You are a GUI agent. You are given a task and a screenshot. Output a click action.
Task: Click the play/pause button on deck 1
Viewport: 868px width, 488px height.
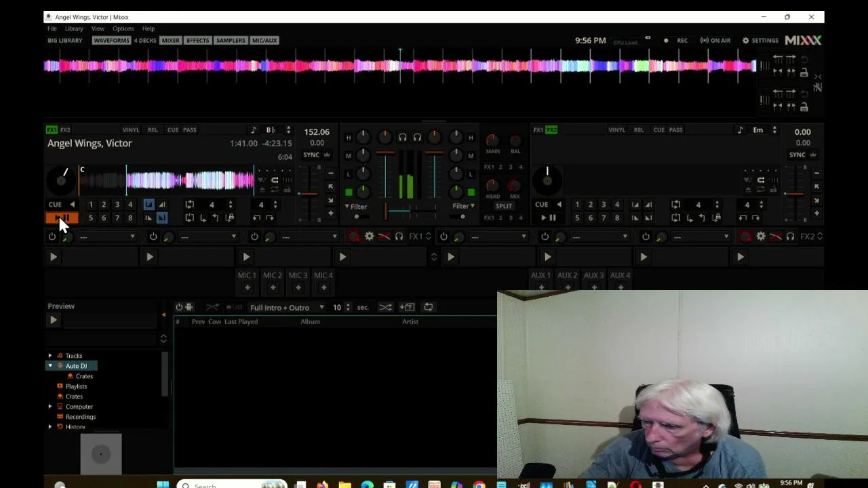click(62, 218)
